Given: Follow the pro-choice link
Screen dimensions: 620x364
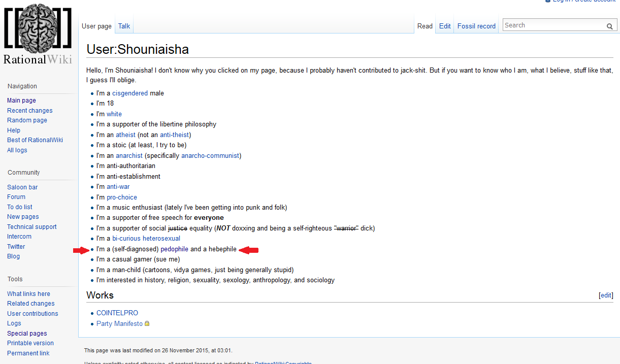Looking at the screenshot, I should [x=122, y=197].
